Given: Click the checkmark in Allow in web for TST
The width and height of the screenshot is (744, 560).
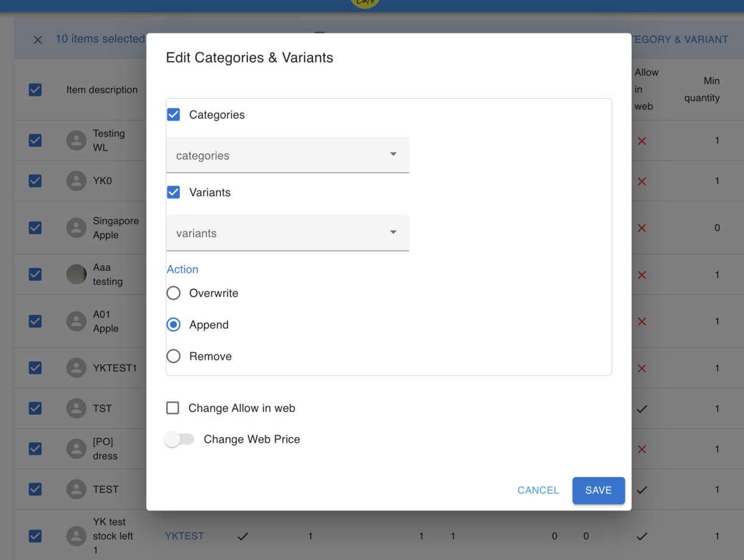Looking at the screenshot, I should click(x=642, y=409).
